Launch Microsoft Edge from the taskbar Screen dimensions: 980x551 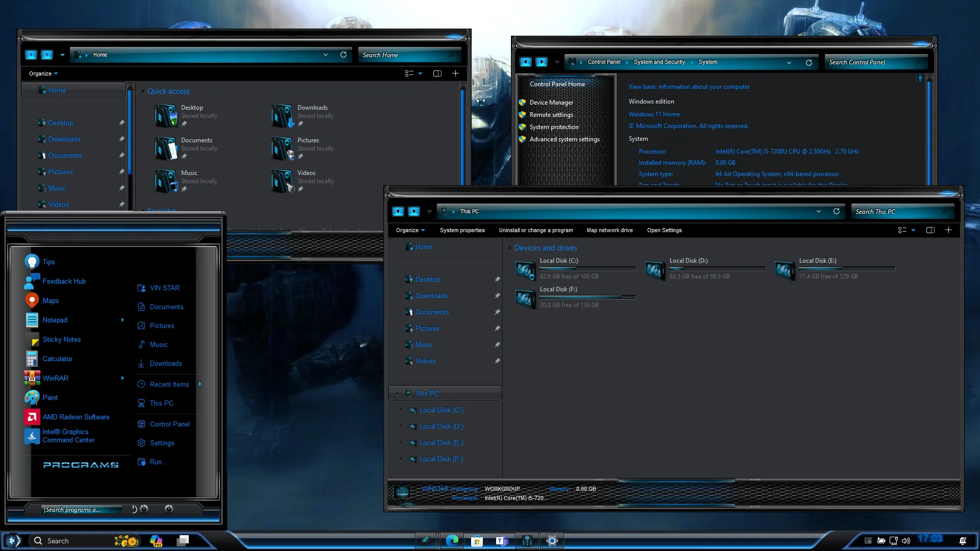pos(451,540)
